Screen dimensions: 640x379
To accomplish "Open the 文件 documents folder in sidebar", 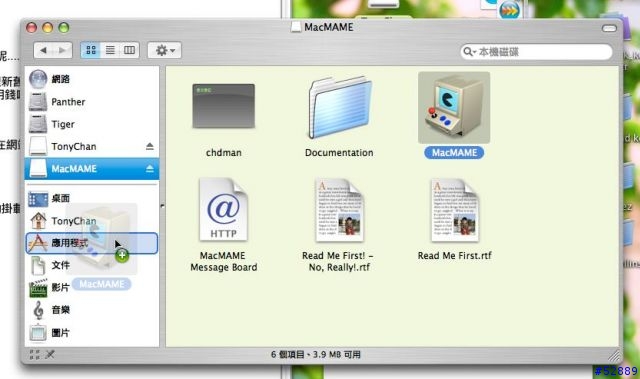I will [x=92, y=266].
